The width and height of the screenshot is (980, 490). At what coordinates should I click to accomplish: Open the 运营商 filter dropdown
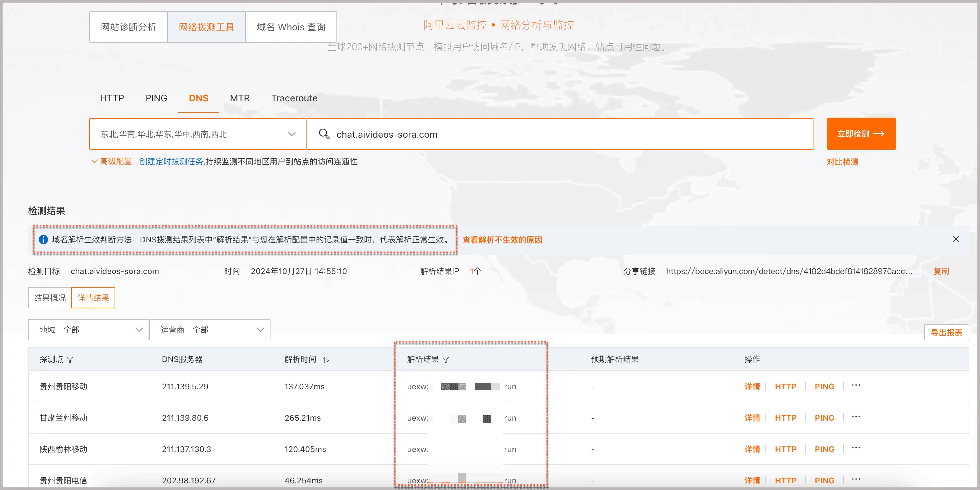(x=210, y=330)
